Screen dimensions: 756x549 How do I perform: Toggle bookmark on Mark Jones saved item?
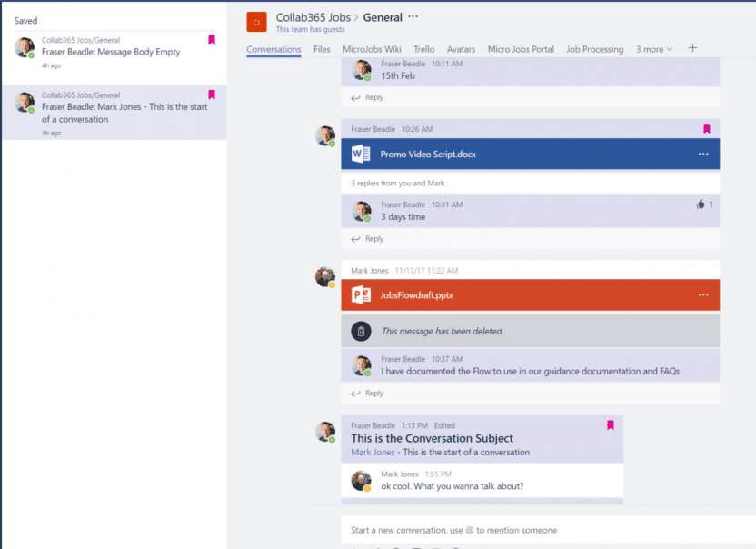[x=211, y=95]
